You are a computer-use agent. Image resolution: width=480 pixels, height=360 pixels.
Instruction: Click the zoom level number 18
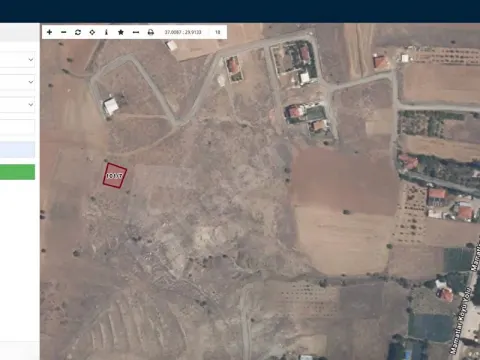[x=218, y=32]
